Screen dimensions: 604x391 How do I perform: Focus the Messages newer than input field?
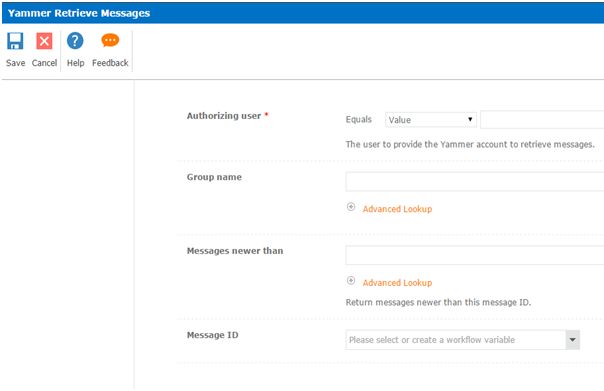coord(475,255)
